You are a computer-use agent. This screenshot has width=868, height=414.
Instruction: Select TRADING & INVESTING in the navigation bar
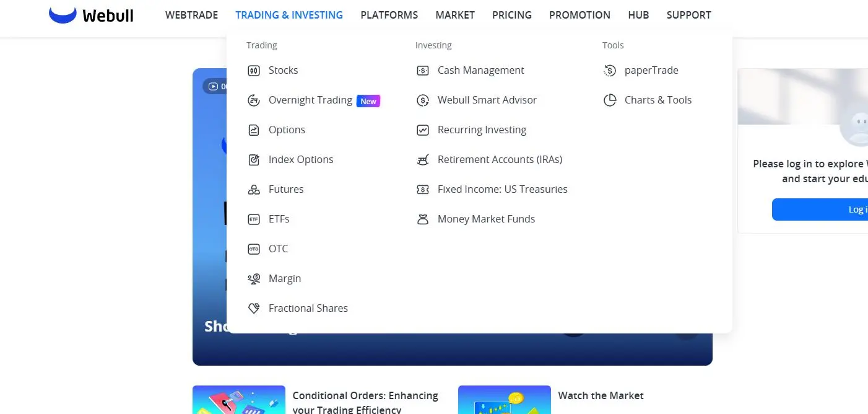pos(289,15)
